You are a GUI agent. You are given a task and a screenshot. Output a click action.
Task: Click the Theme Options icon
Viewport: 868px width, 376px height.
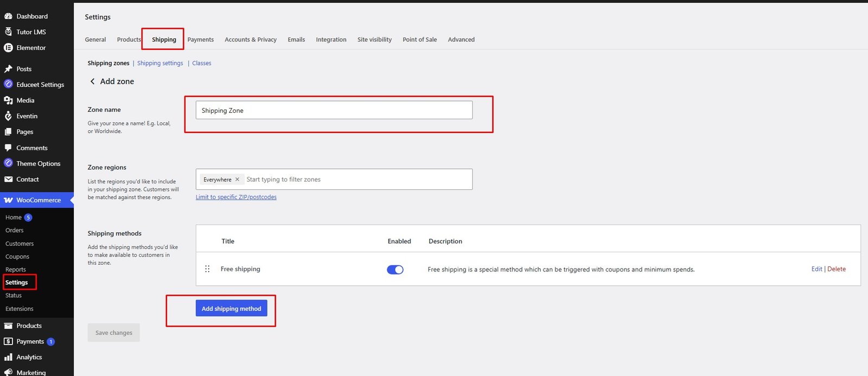(8, 163)
